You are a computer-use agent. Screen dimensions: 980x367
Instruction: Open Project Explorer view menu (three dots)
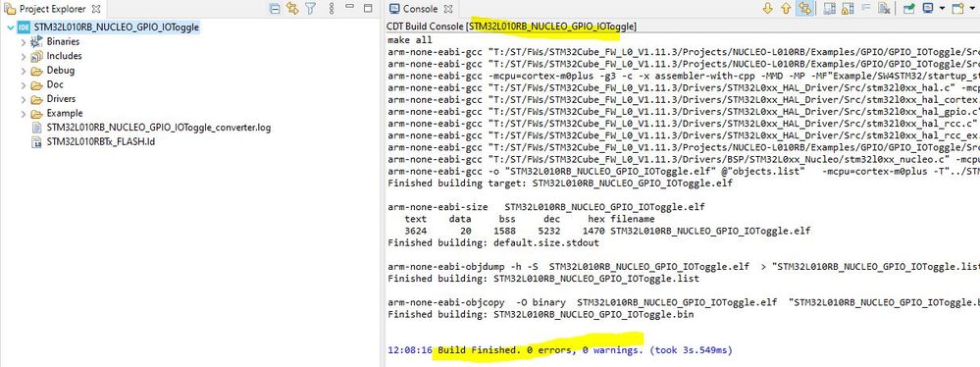(x=332, y=9)
